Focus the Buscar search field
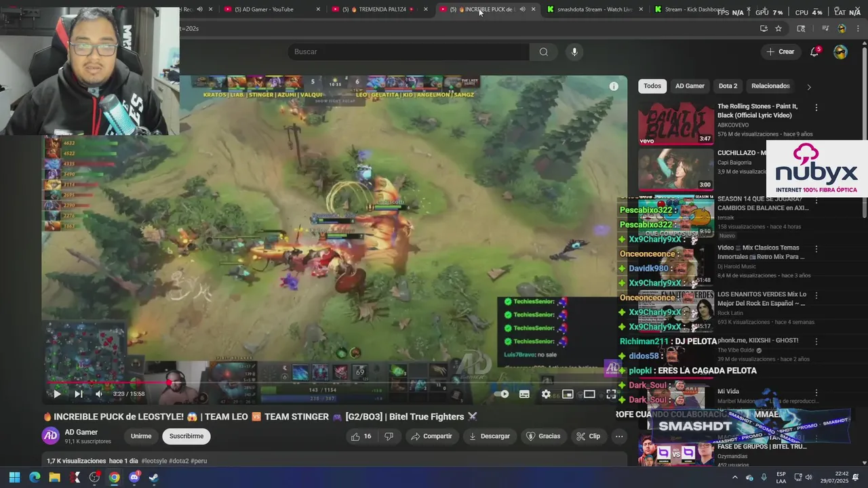The image size is (868, 488). pyautogui.click(x=409, y=52)
